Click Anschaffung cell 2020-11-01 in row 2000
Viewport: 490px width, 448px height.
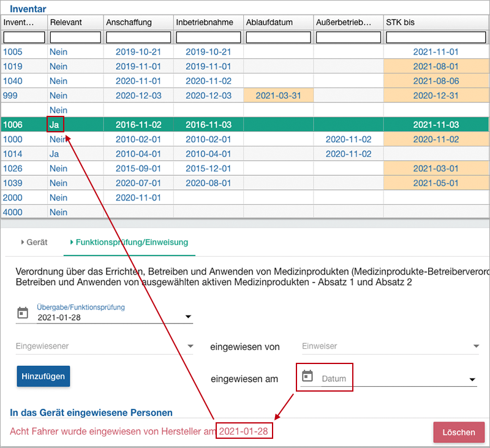138,197
